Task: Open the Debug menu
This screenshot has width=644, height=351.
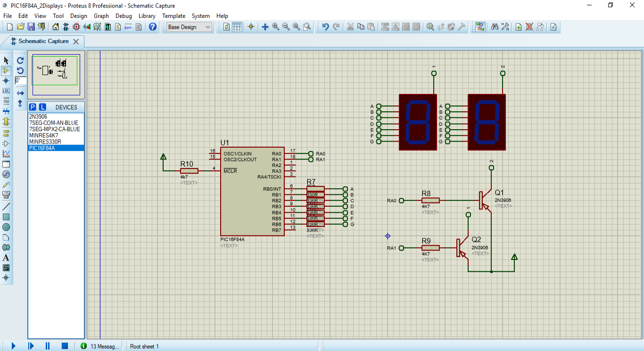Action: 124,16
